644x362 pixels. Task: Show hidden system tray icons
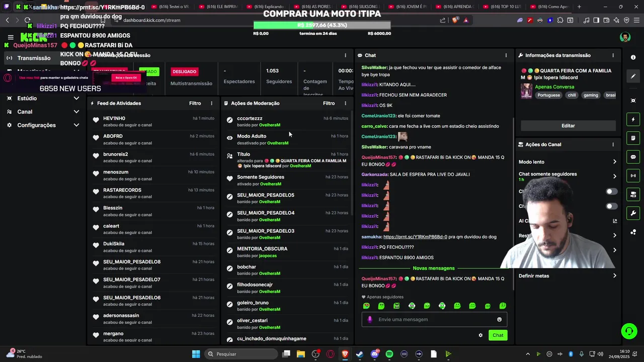[x=528, y=354]
